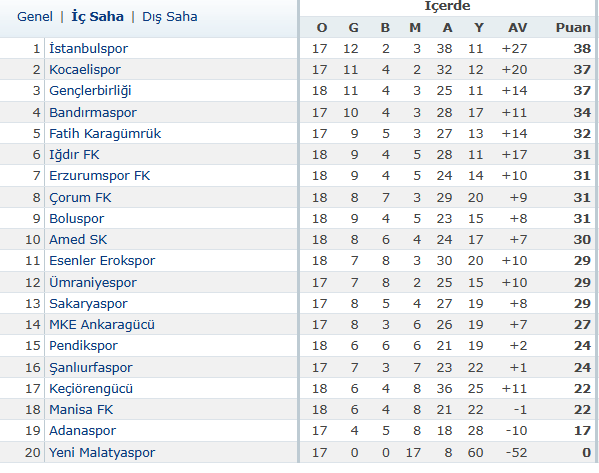Open Iğdır FK team link

(74, 155)
